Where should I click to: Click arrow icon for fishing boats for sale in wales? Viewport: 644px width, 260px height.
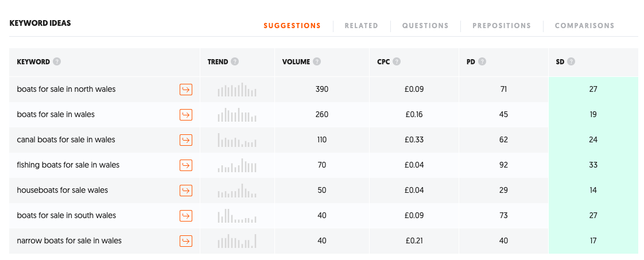185,165
